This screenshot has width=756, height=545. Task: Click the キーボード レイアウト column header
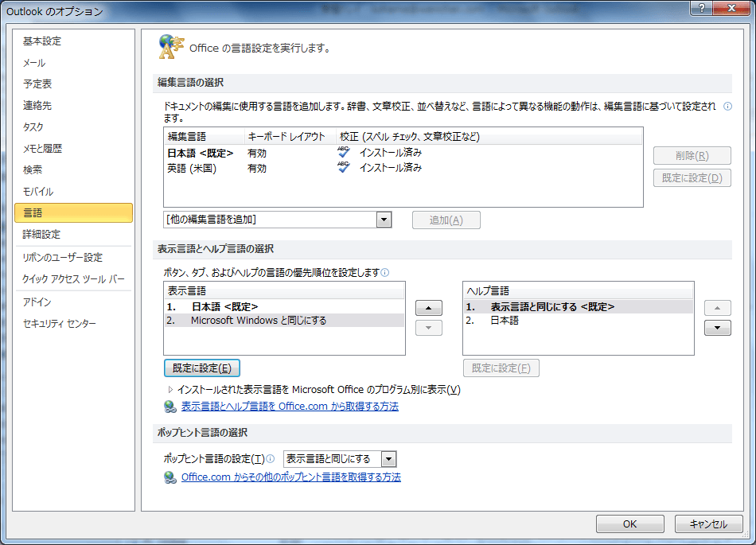coord(290,136)
